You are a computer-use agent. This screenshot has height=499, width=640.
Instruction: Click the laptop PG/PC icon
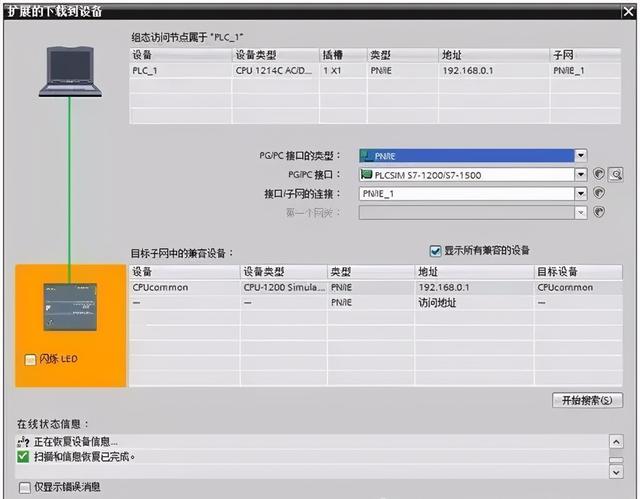(70, 71)
